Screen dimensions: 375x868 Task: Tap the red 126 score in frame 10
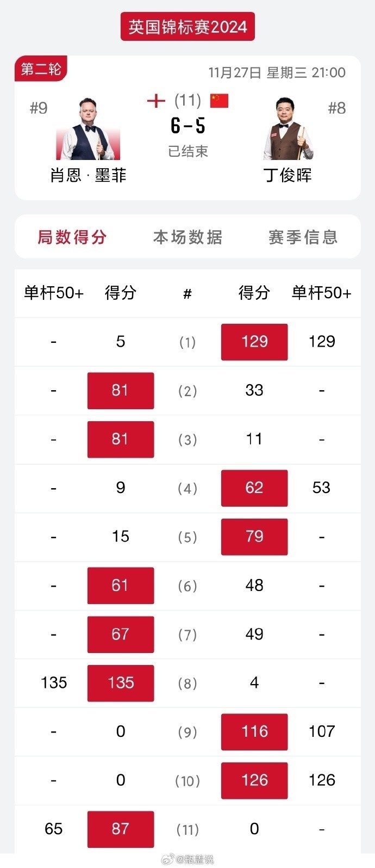tap(254, 780)
